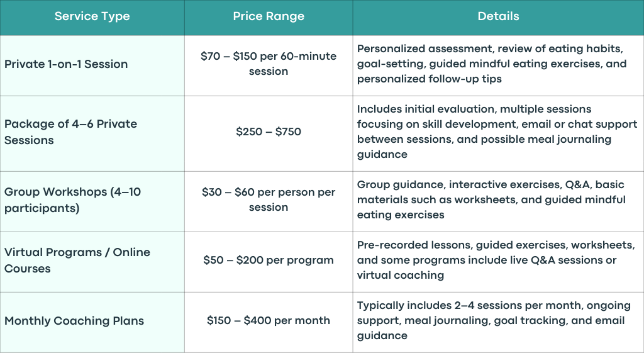Click the $150 – $400 per month price
Screen dimensions: 644x353
(269, 320)
